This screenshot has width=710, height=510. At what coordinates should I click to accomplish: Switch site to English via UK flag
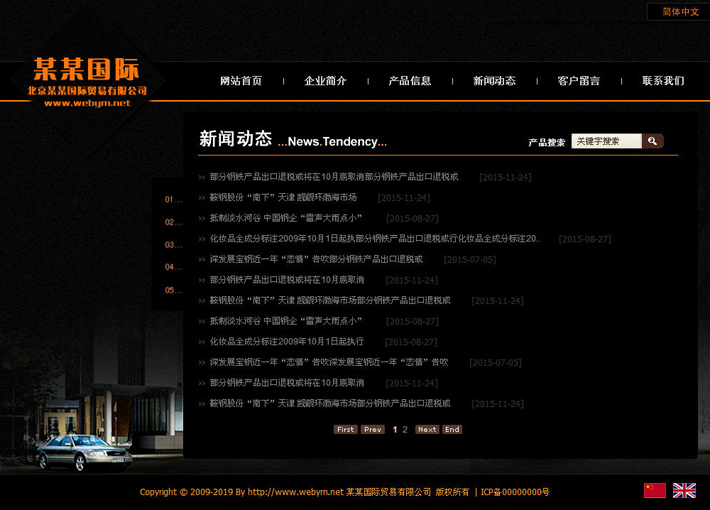pos(684,491)
